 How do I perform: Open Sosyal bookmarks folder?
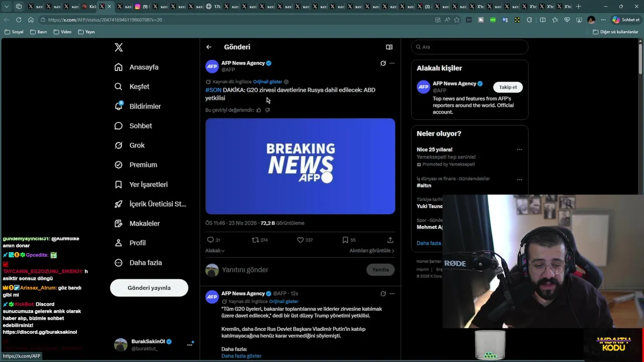[14, 32]
